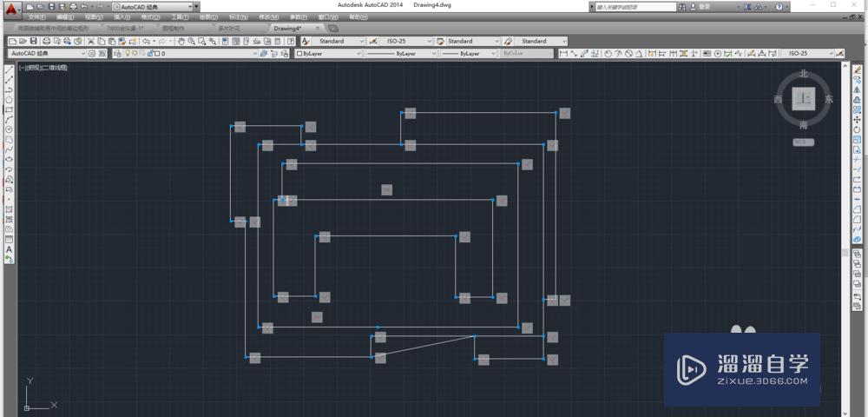Click the Radius dimension icon

point(608,54)
